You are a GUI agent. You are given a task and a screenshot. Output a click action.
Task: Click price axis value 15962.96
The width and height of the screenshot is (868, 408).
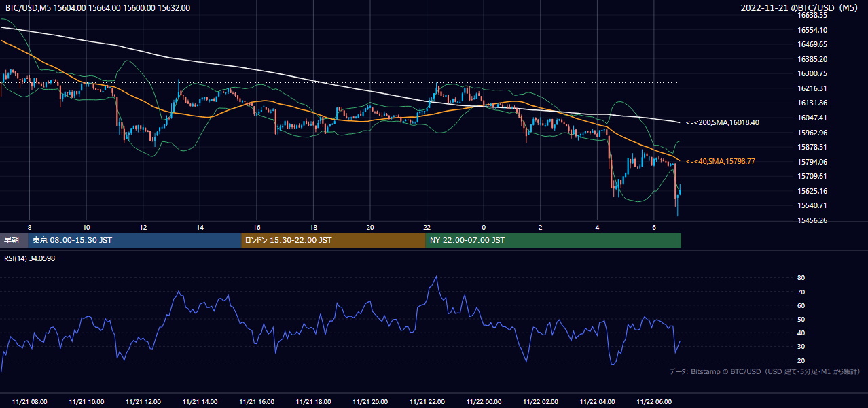[x=812, y=132]
